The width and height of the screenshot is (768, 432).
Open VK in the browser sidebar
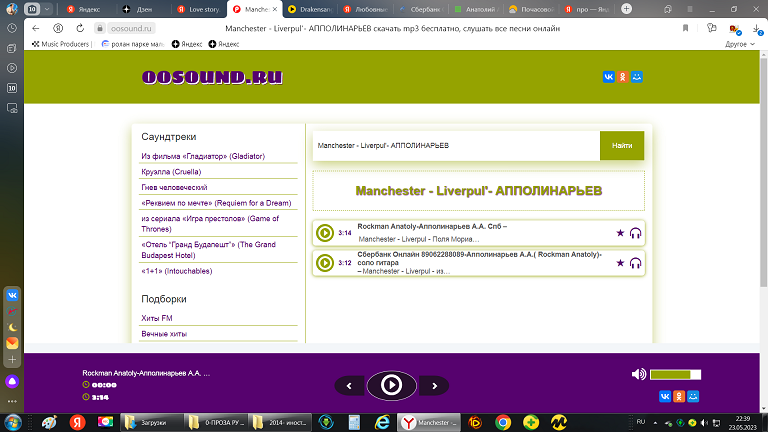tap(12, 295)
